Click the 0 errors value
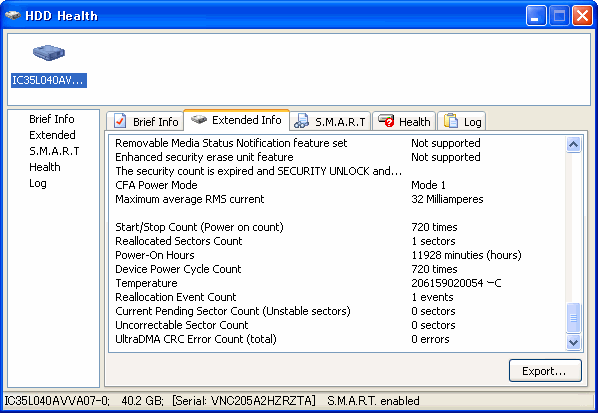This screenshot has width=598, height=413. pyautogui.click(x=430, y=339)
